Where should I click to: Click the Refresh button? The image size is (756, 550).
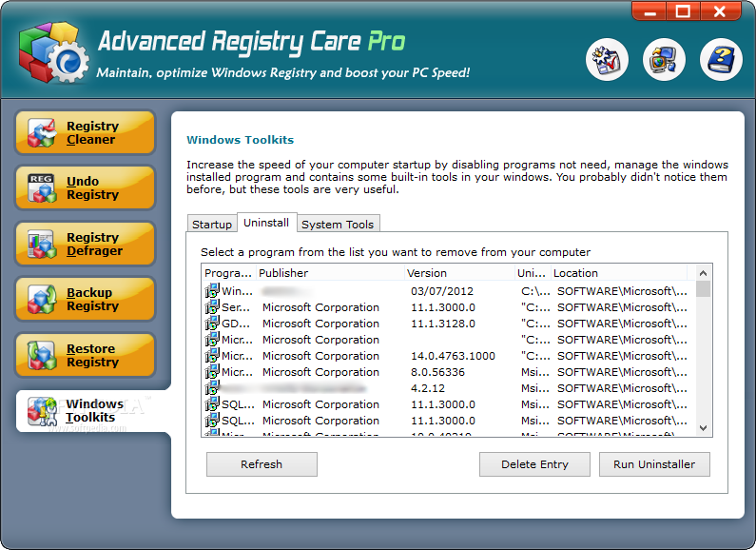(262, 464)
